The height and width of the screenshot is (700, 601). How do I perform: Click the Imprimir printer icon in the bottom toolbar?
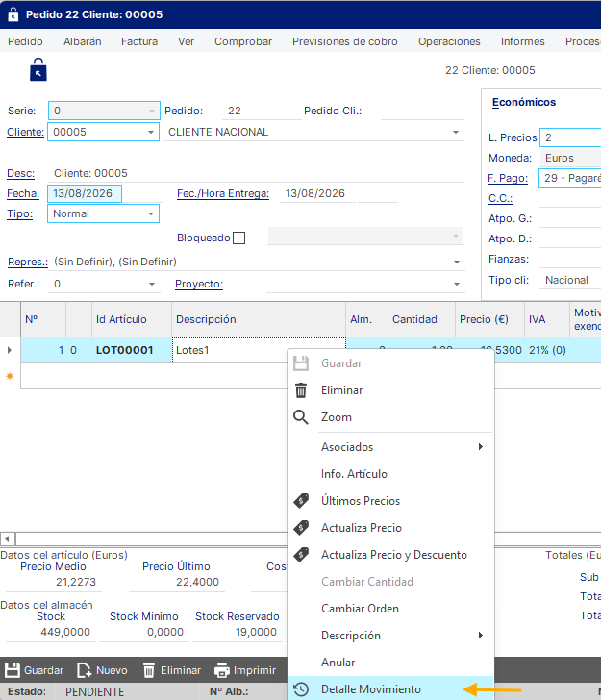(221, 670)
